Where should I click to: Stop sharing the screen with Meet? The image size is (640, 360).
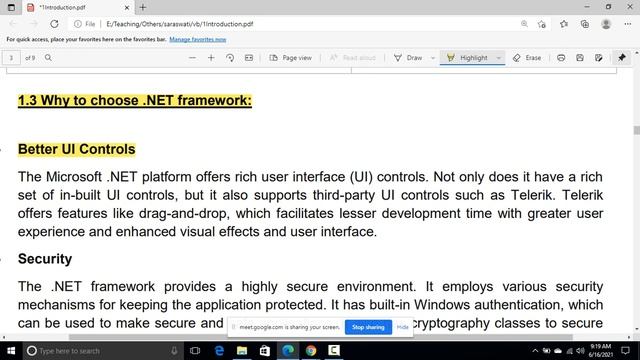coord(368,327)
